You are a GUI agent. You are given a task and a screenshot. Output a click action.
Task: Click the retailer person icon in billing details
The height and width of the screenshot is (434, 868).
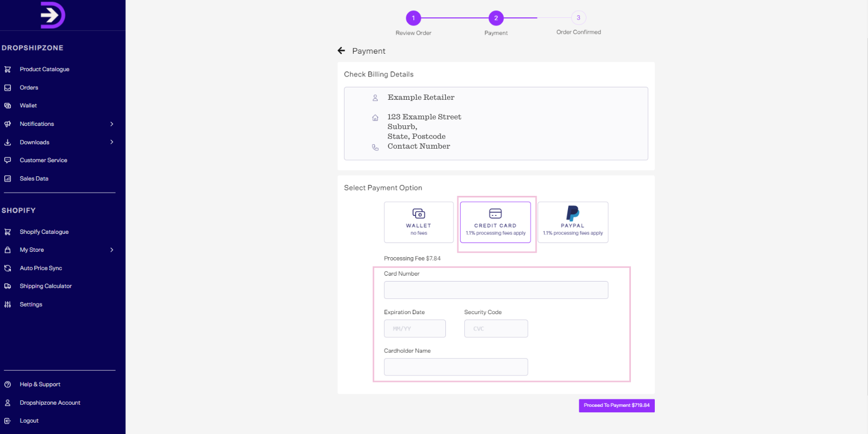tap(375, 98)
